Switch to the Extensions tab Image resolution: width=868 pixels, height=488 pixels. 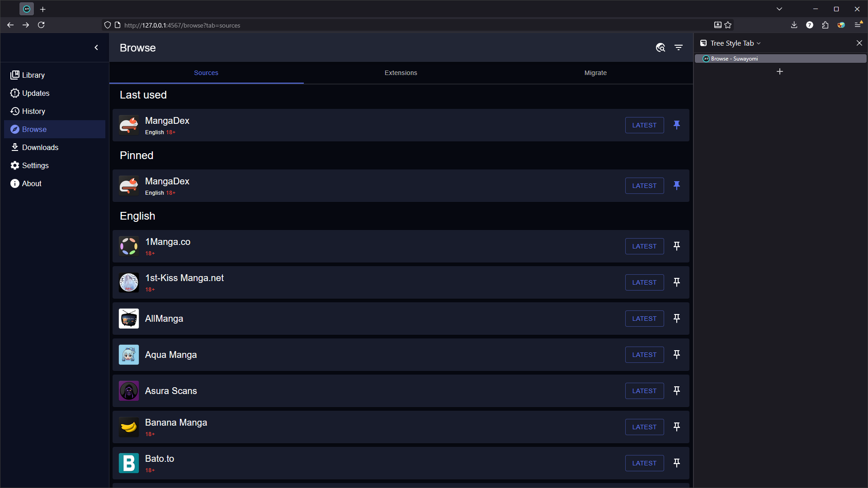coord(401,73)
